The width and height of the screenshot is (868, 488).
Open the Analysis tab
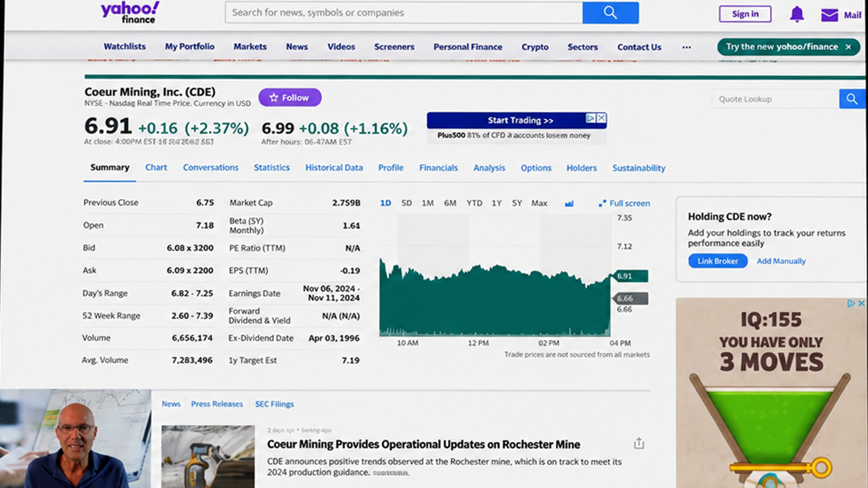(x=489, y=168)
